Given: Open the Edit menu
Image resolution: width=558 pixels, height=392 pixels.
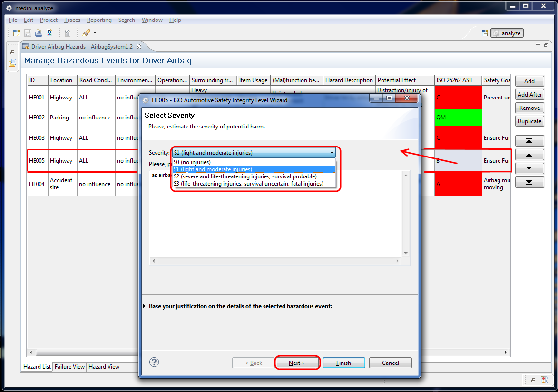Looking at the screenshot, I should [x=29, y=20].
